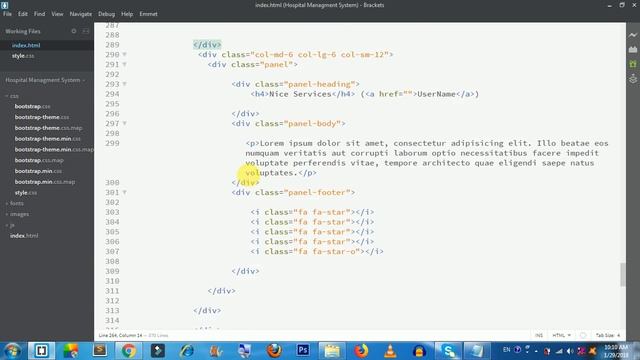Open bootstrap-theme.min.css file
The width and height of the screenshot is (640, 360).
(47, 139)
